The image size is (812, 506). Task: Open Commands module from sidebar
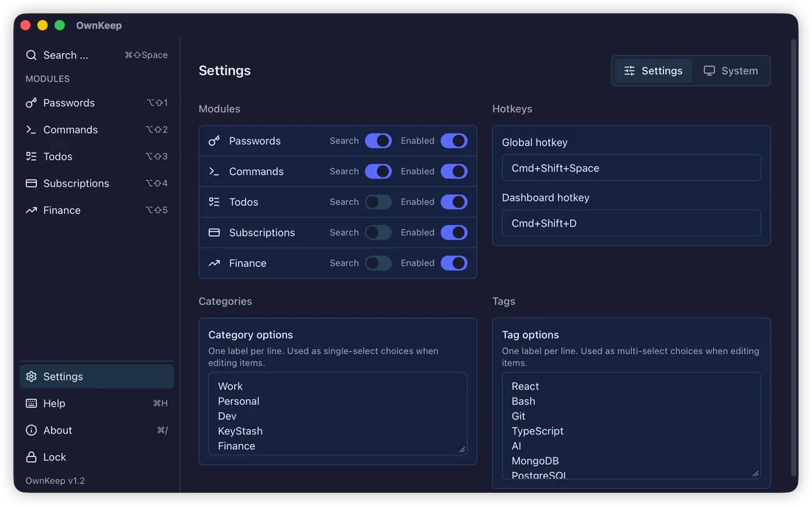coord(96,130)
